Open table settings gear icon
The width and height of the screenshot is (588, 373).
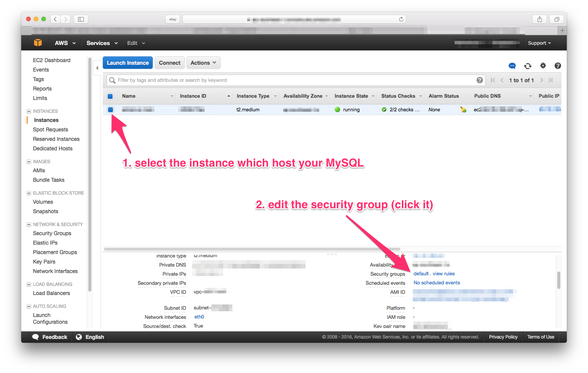(543, 66)
